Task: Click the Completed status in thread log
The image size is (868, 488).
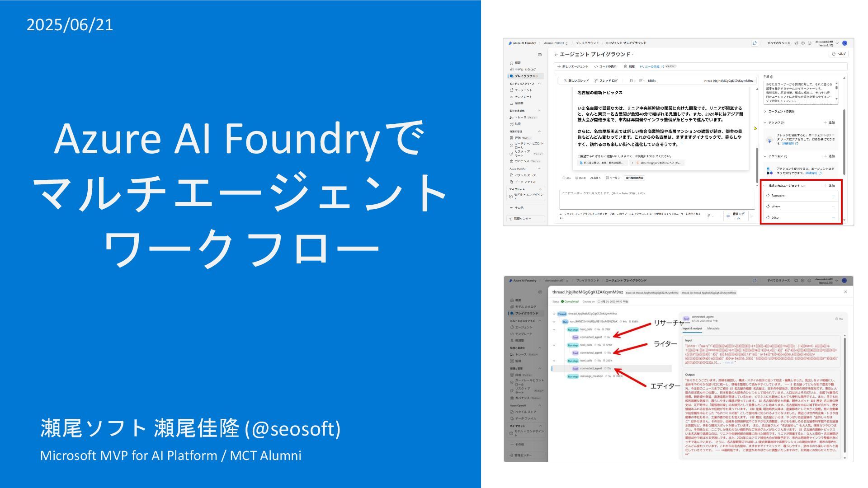Action: (570, 301)
